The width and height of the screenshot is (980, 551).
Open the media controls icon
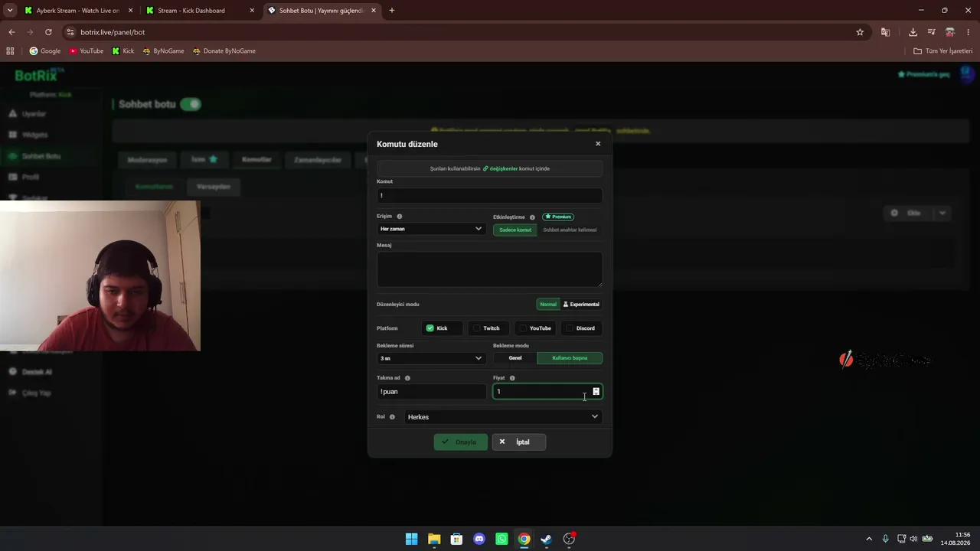(932, 32)
